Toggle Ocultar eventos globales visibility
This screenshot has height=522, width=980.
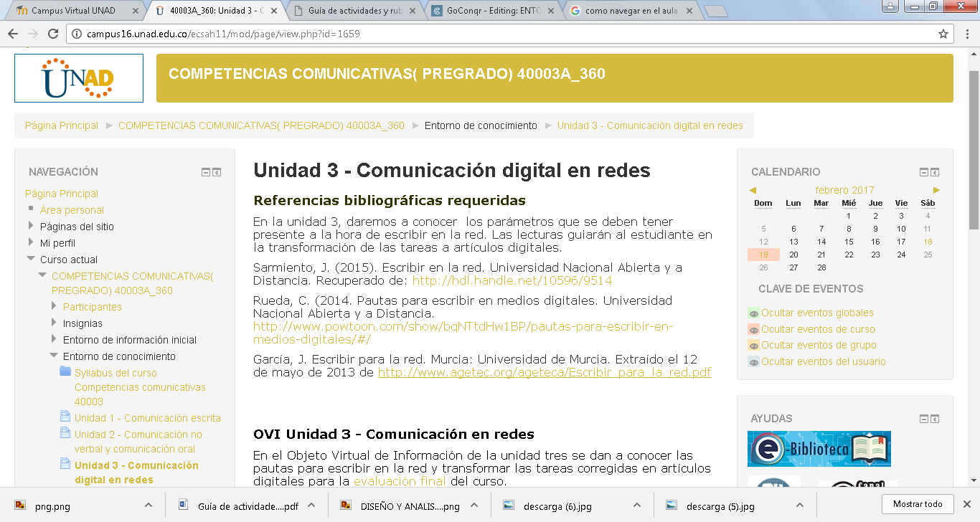tap(817, 313)
